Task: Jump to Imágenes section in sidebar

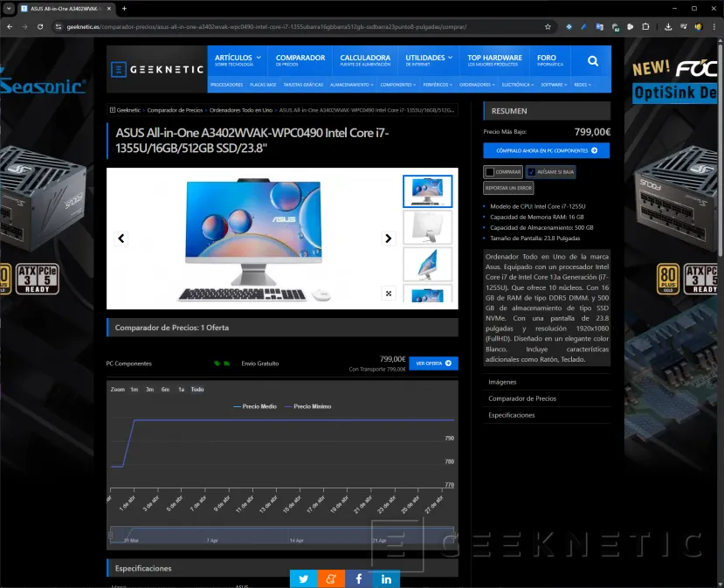Action: 502,382
